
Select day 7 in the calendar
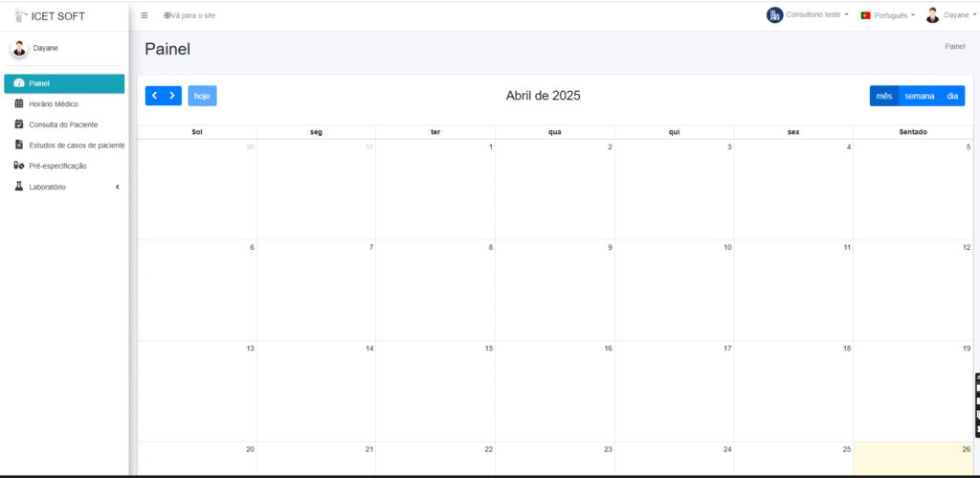(x=316, y=290)
